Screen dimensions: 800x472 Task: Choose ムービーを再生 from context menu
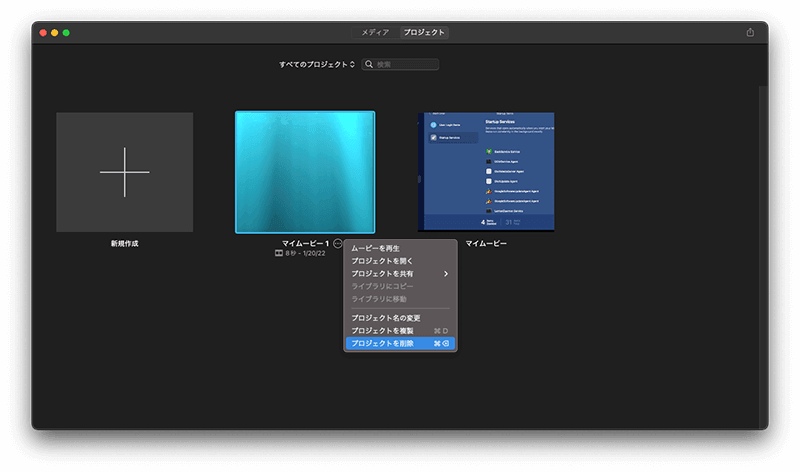(401, 248)
